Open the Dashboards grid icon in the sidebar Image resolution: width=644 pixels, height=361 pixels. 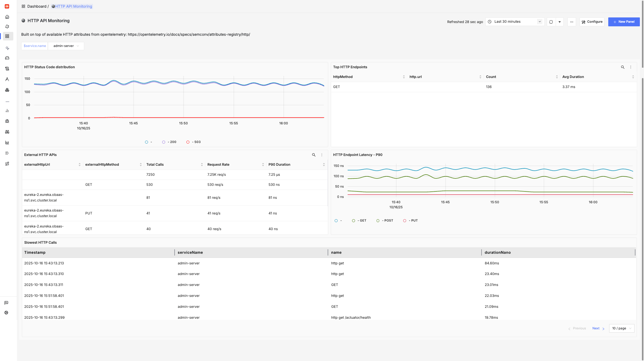[7, 36]
